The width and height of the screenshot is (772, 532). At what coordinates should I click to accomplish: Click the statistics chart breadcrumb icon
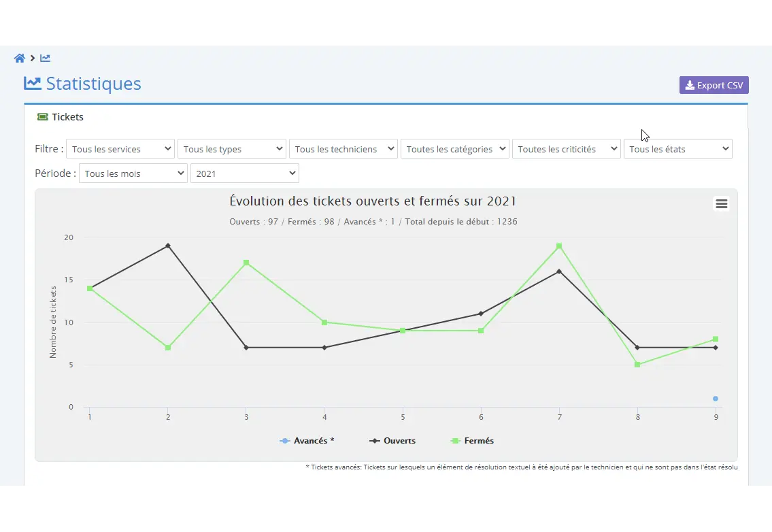(x=45, y=59)
